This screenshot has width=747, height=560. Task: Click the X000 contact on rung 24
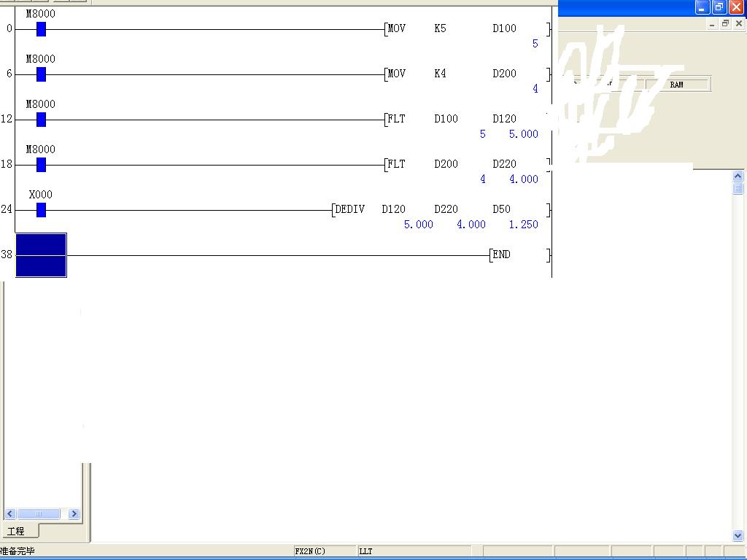(41, 210)
